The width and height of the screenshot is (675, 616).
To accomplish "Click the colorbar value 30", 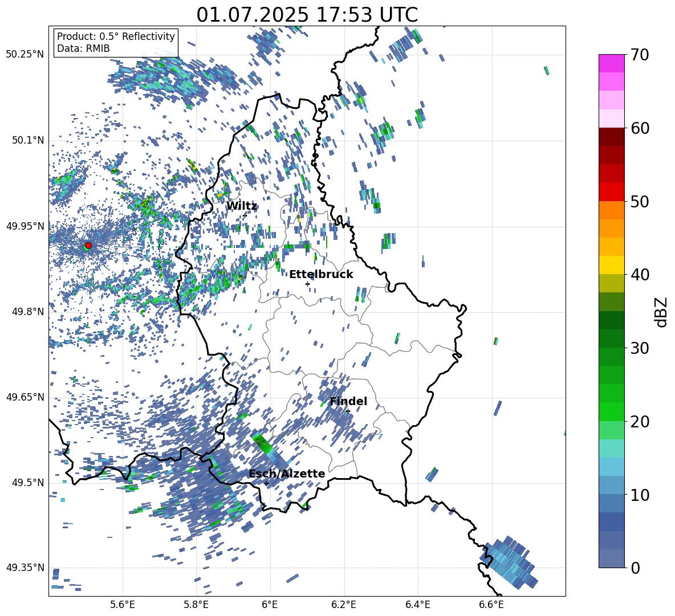I will 640,348.
